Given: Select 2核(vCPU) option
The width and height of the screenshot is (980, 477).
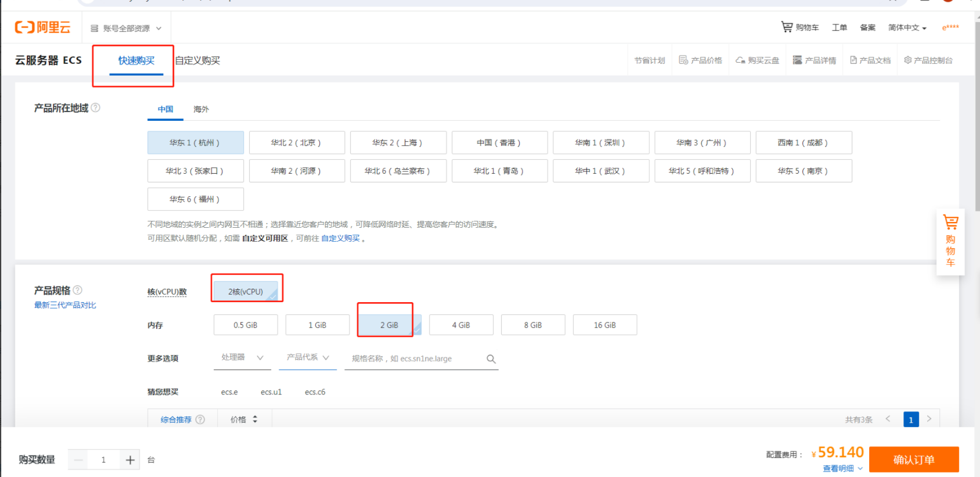Looking at the screenshot, I should pyautogui.click(x=246, y=292).
